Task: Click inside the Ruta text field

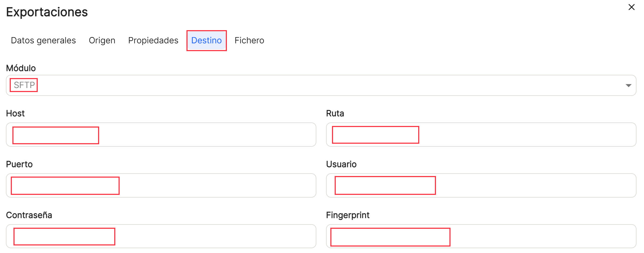Action: [481, 135]
